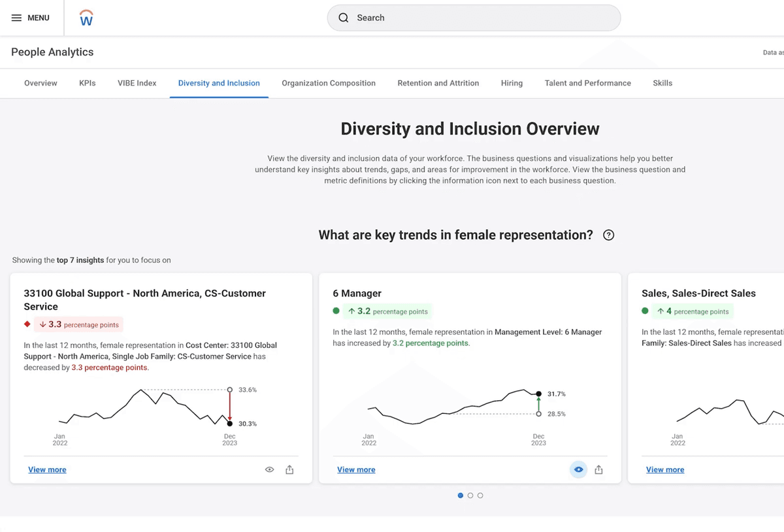Click 'Showing the top 7 insights' text

click(x=91, y=260)
